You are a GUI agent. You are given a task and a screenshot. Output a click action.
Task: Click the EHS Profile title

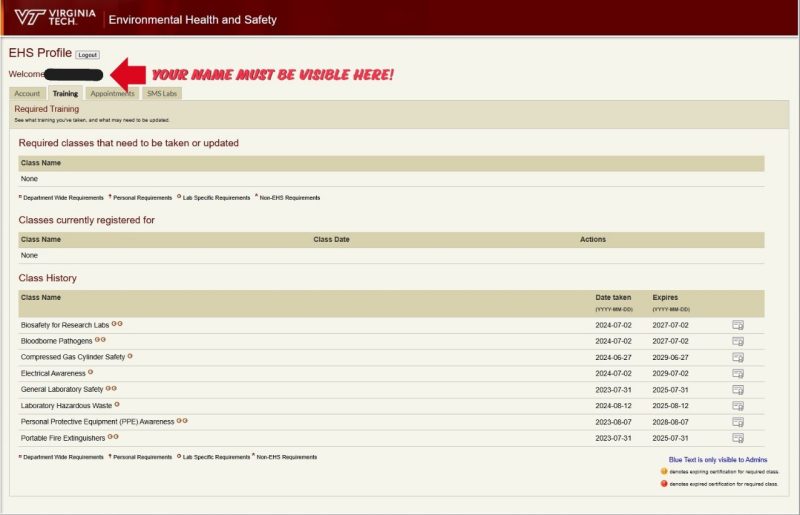[40, 53]
